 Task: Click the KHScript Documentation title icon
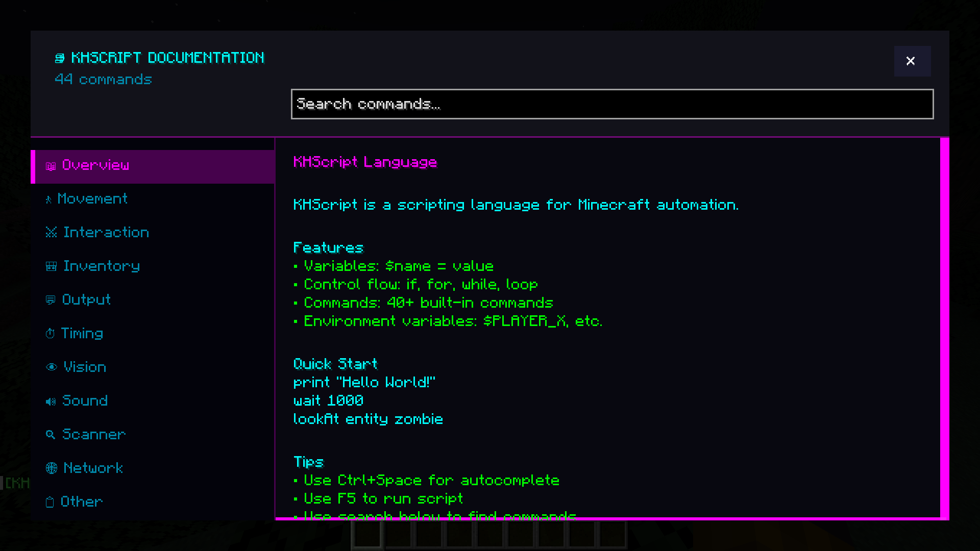coord(60,58)
